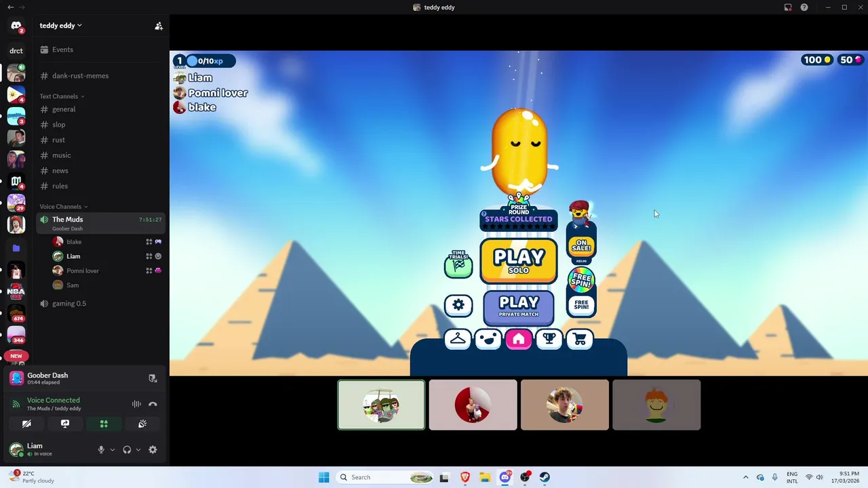Open the Stars Collected help question mark
The image size is (868, 488).
click(484, 214)
